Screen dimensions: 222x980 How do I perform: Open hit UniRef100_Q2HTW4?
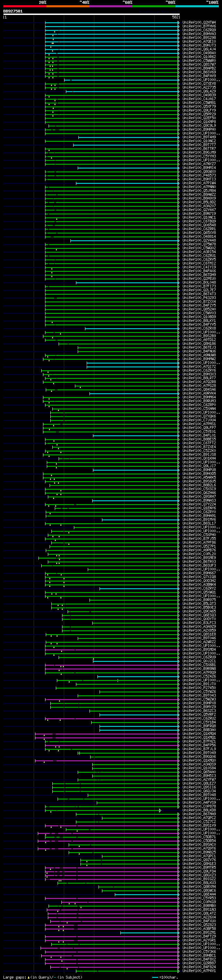point(199,23)
